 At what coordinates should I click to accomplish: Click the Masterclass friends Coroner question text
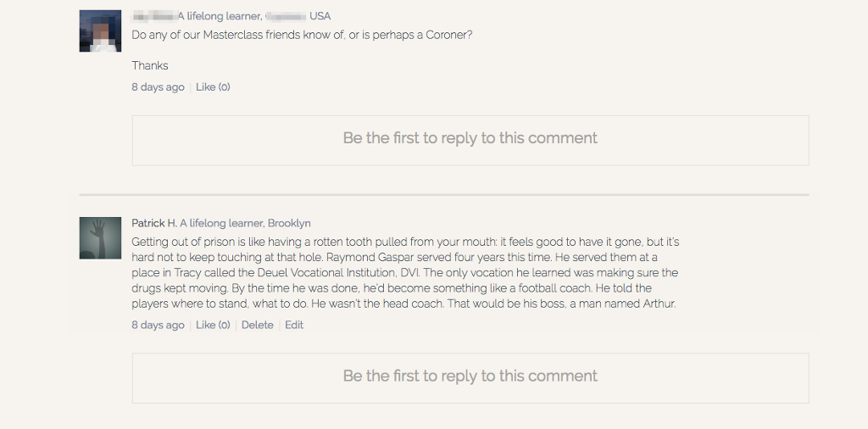[302, 36]
